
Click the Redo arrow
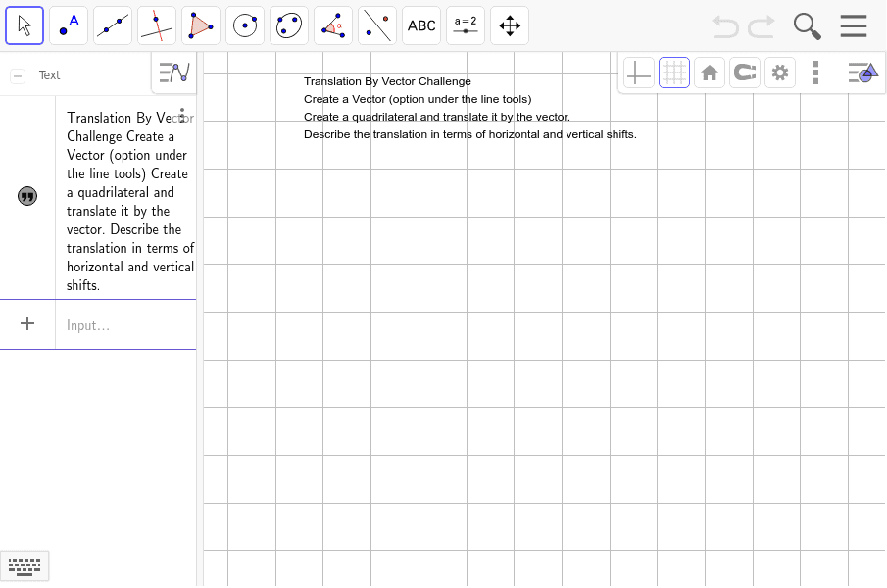(x=762, y=26)
